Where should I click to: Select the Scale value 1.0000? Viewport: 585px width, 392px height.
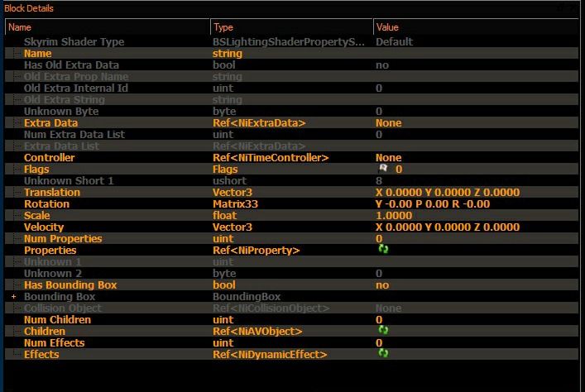[394, 215]
